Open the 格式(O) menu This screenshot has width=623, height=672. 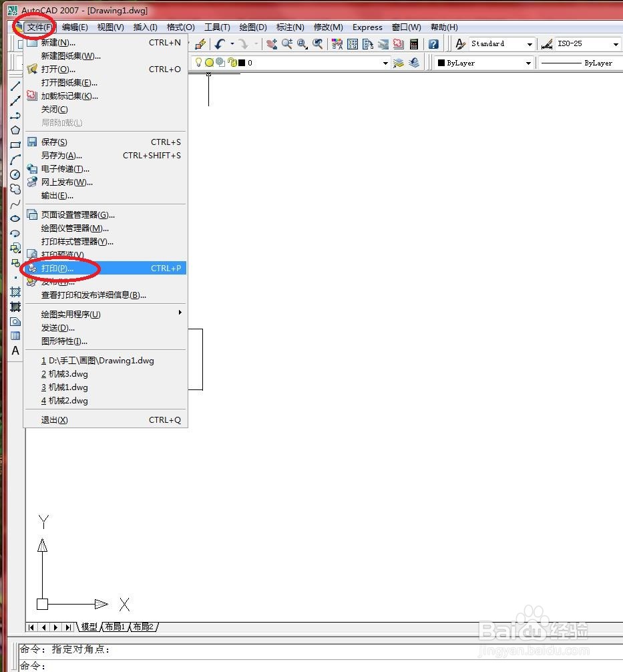(x=180, y=27)
